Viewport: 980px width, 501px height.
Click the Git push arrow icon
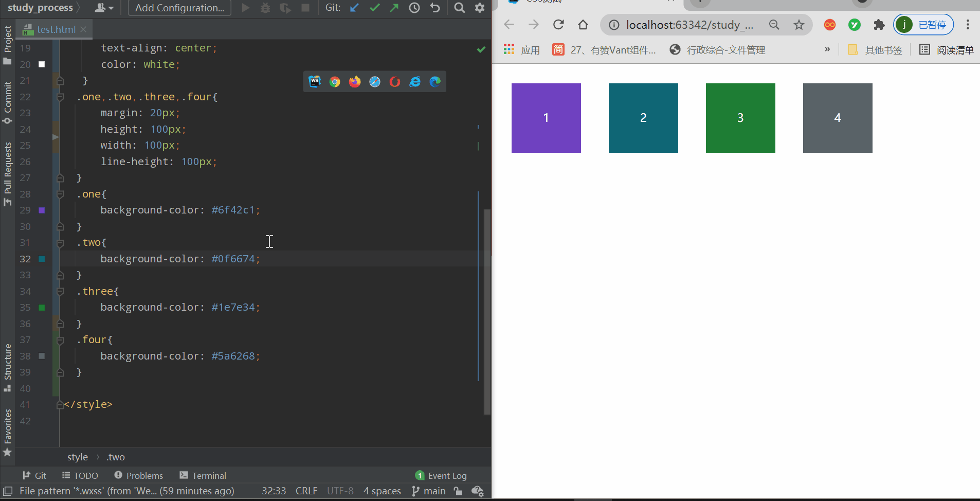pos(394,8)
